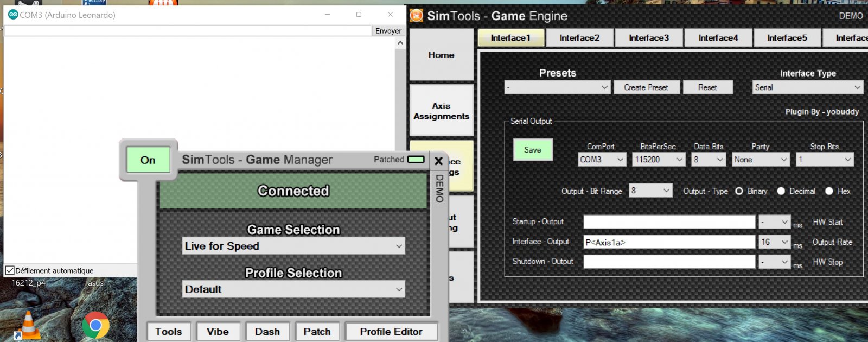
Task: Open the Output - Bit Range dropdown
Action: point(650,191)
